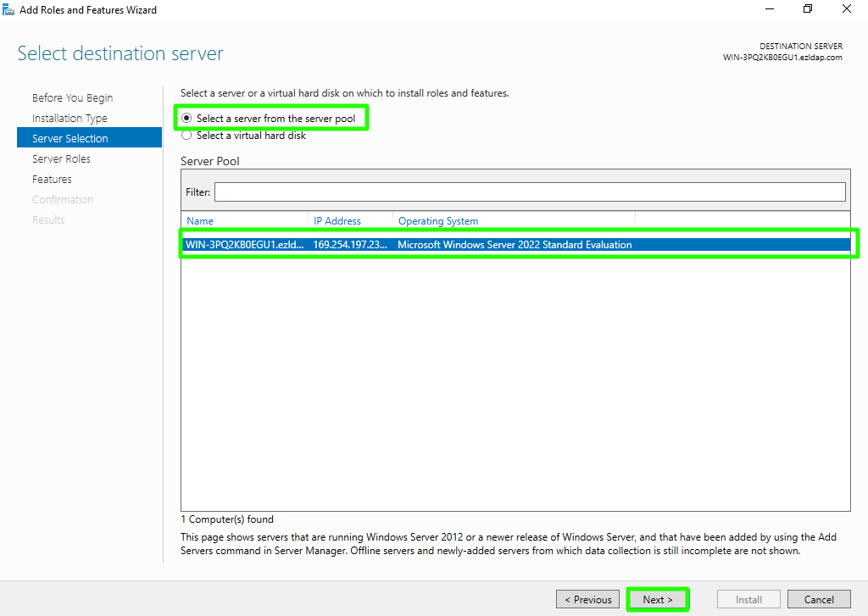Open the Server Selection step
Screen dimensions: 868x616
70,139
